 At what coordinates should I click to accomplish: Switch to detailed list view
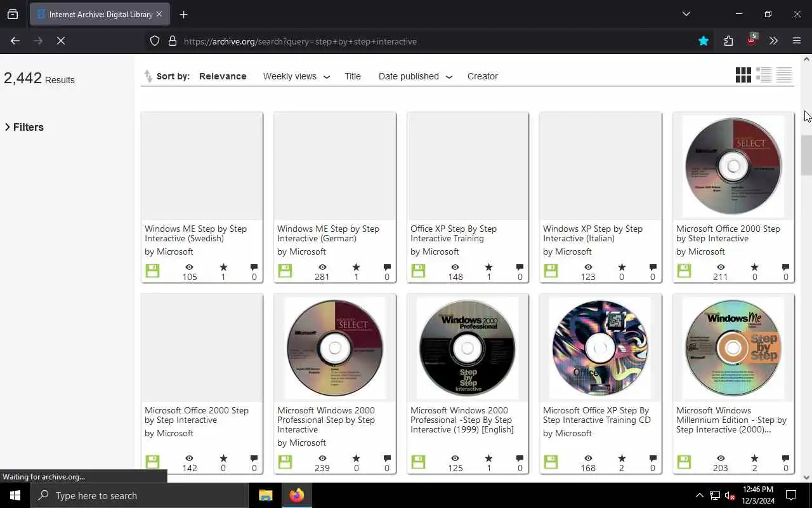[x=764, y=75]
